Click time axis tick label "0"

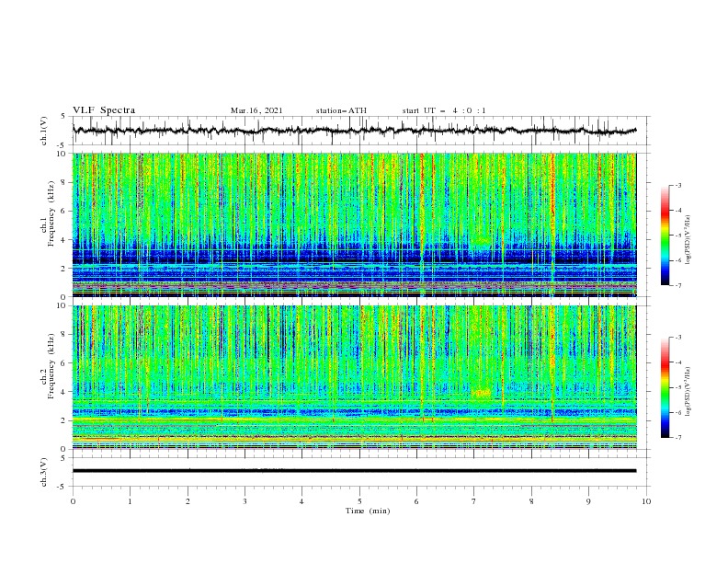(x=73, y=501)
